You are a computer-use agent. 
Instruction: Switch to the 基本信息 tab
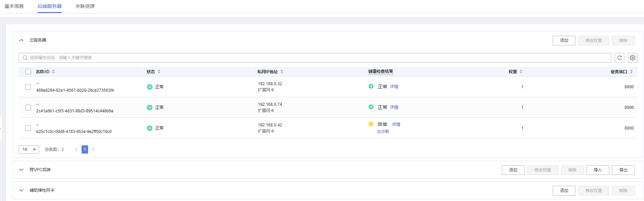(x=14, y=6)
